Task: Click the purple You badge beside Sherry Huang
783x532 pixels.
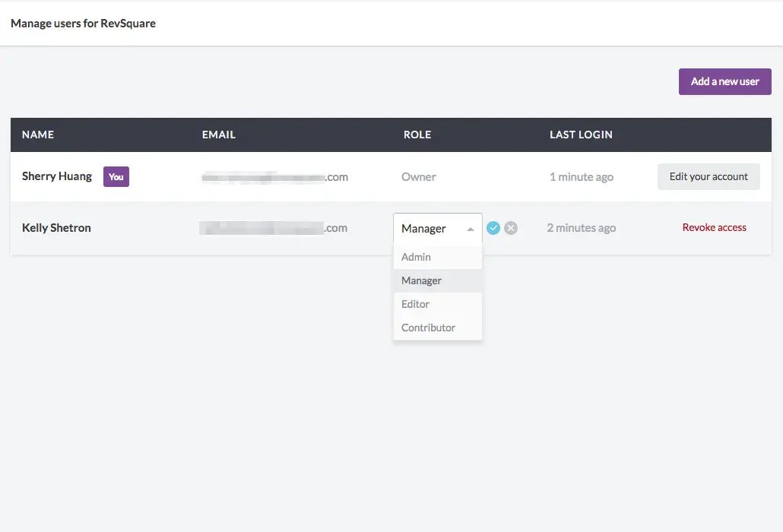Action: coord(116,176)
